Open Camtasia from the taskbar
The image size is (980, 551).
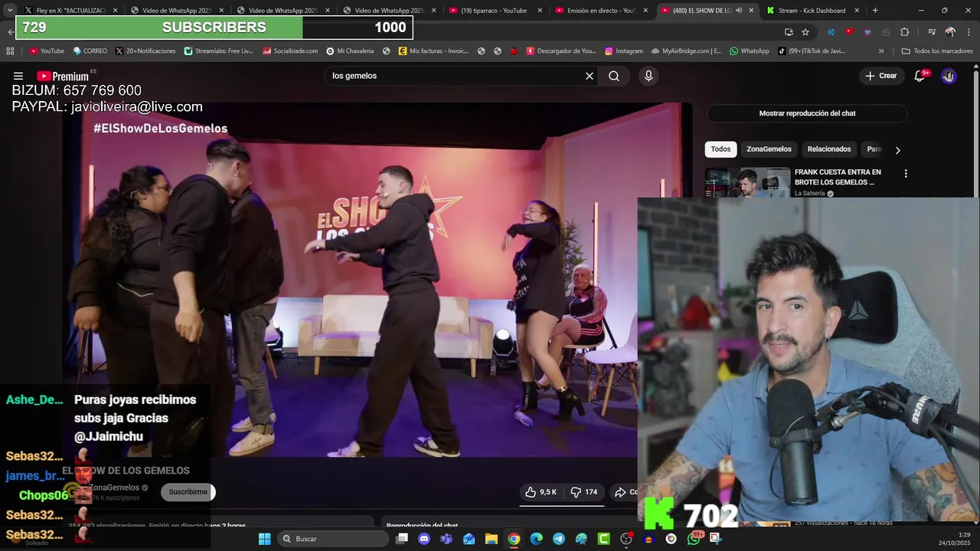point(603,539)
